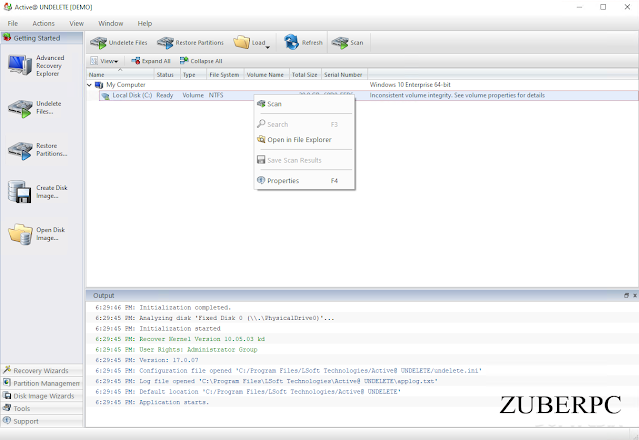Image resolution: width=639 pixels, height=440 pixels.
Task: Select the Local Disk (C:) row
Action: click(x=368, y=95)
